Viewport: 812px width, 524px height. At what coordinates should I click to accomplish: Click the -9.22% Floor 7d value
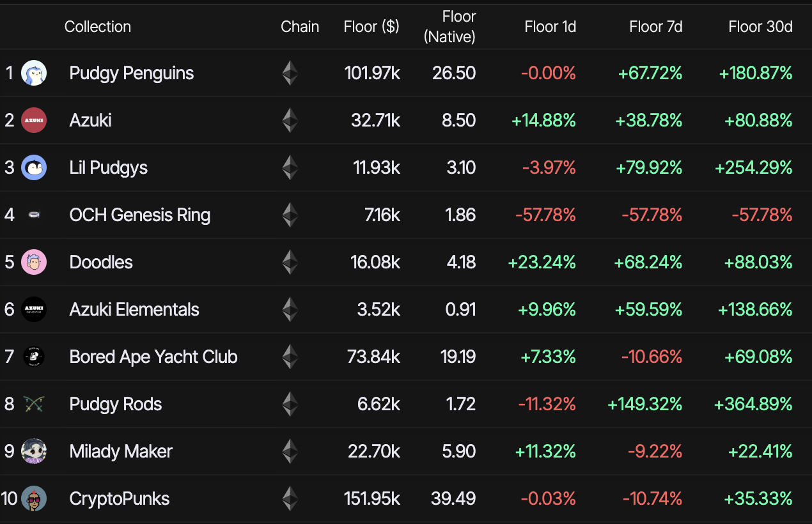pyautogui.click(x=655, y=451)
